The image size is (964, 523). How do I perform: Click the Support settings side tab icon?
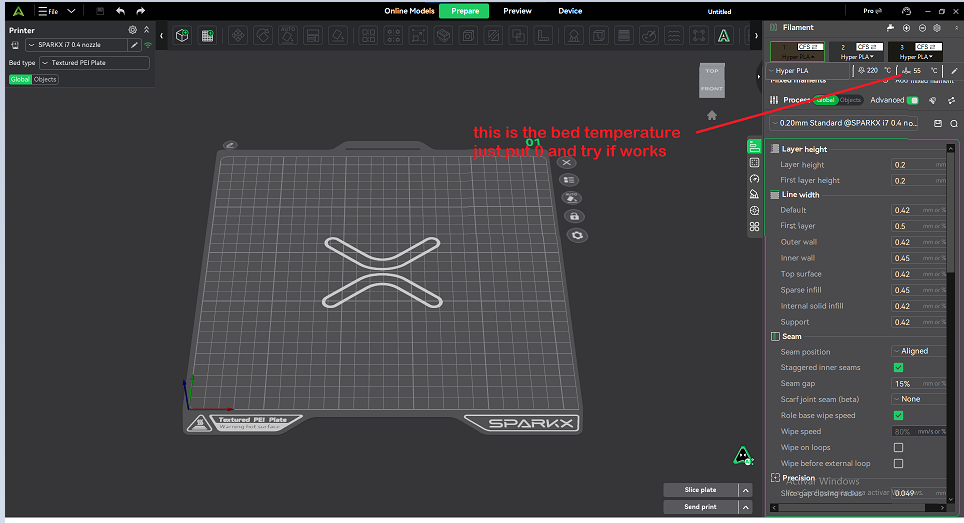(x=754, y=194)
